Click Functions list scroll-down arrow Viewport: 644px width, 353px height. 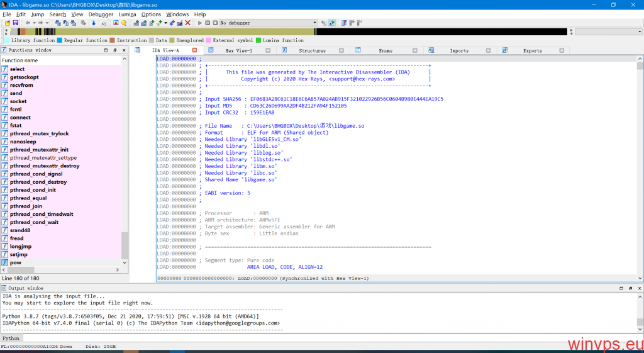coord(125,262)
